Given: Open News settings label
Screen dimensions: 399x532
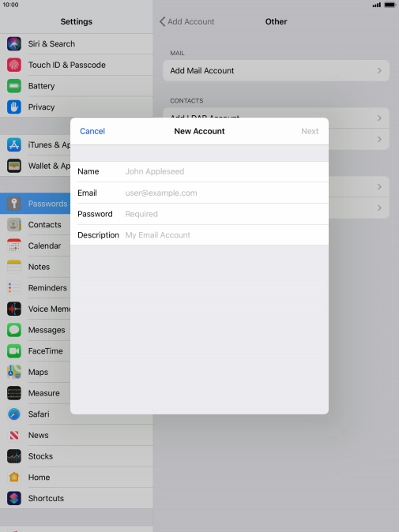Looking at the screenshot, I should [x=39, y=435].
